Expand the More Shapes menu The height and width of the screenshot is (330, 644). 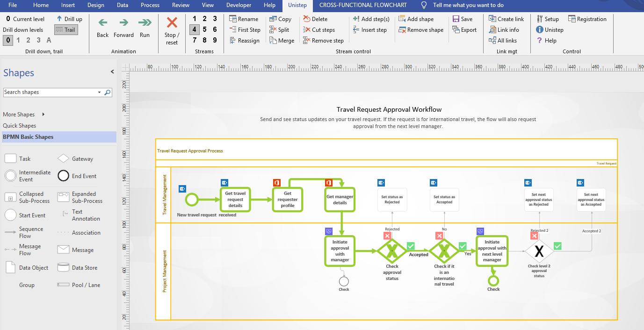pyautogui.click(x=43, y=115)
